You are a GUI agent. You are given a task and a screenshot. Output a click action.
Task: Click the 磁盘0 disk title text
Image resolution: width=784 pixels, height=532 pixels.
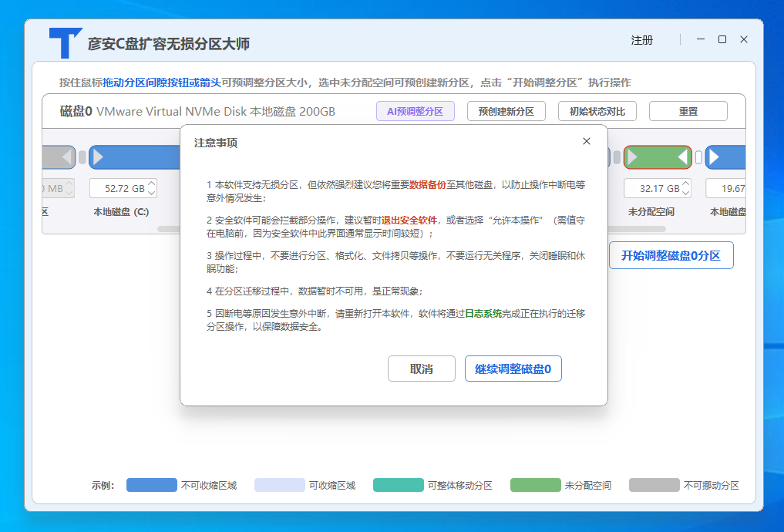coord(76,111)
